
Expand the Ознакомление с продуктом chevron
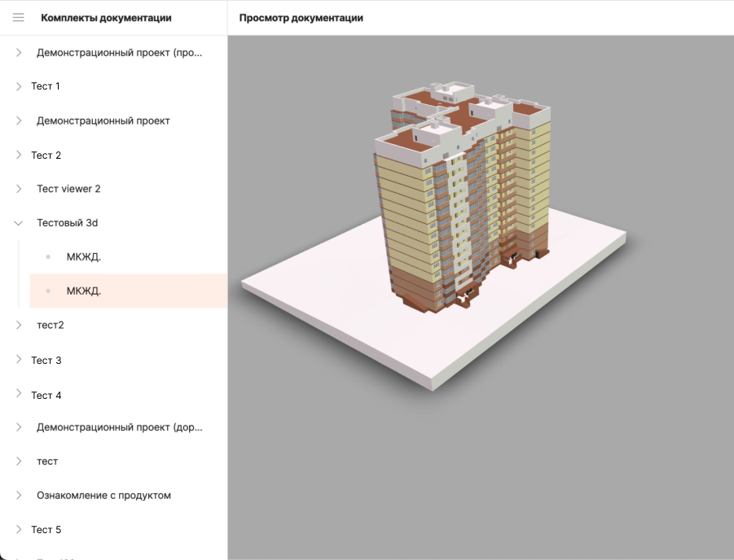[19, 495]
